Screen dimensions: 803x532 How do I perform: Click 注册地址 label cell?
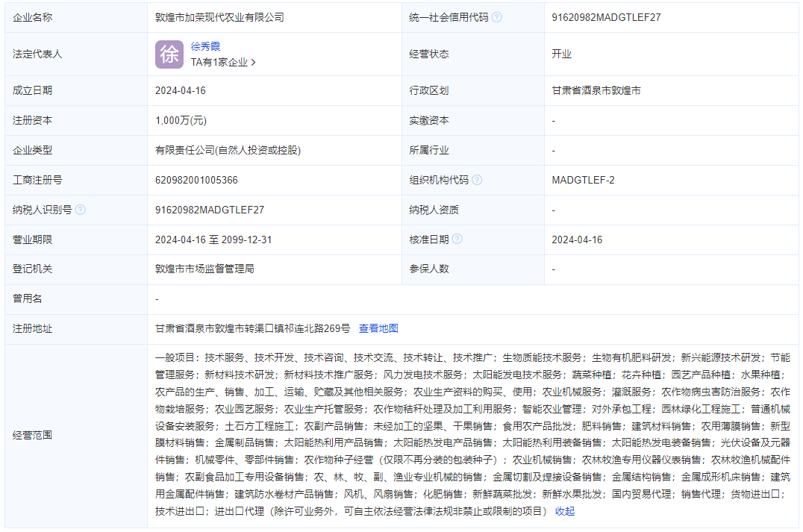(76, 328)
